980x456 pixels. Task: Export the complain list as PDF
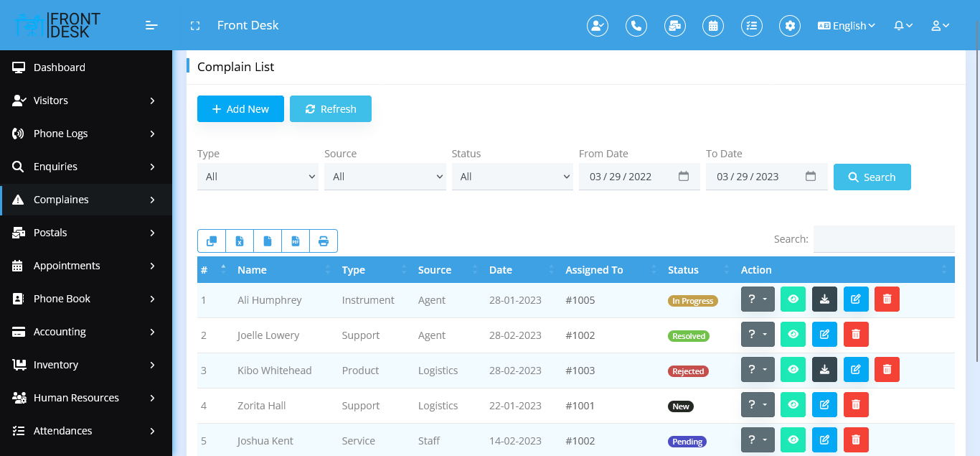295,241
